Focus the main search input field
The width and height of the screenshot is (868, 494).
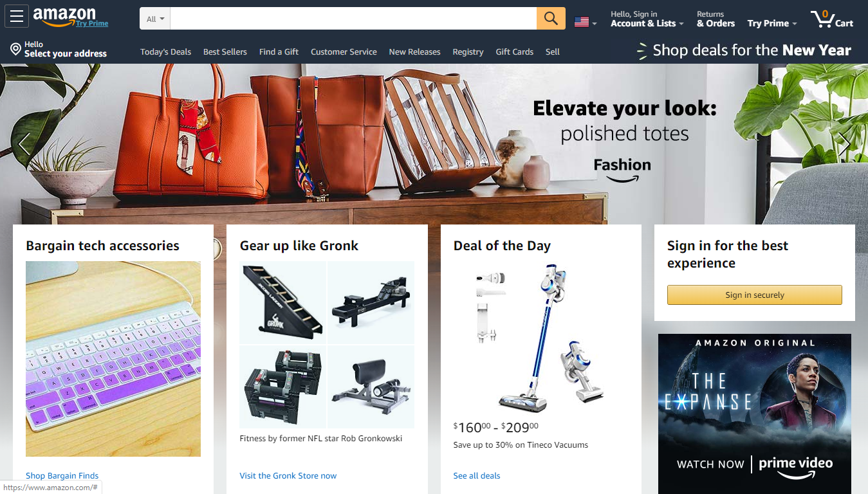[353, 19]
